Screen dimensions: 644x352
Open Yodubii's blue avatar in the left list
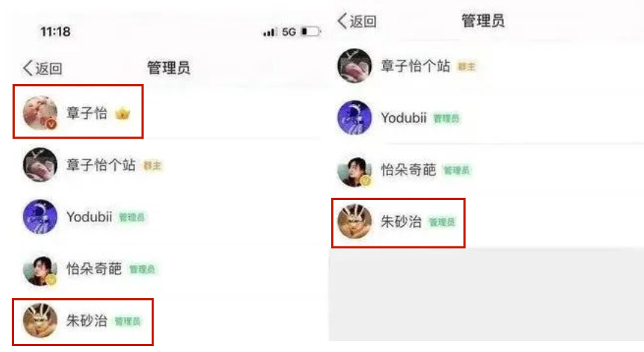click(40, 217)
